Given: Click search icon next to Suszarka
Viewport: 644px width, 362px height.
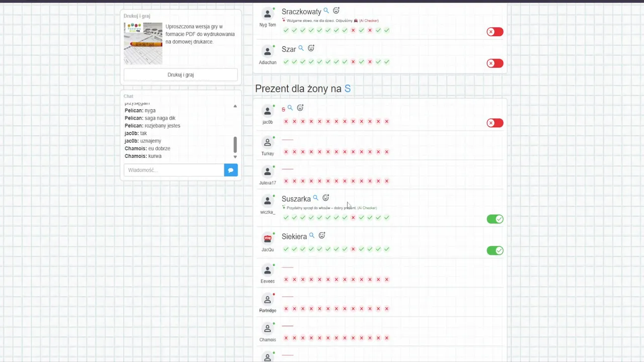Looking at the screenshot, I should (x=315, y=198).
